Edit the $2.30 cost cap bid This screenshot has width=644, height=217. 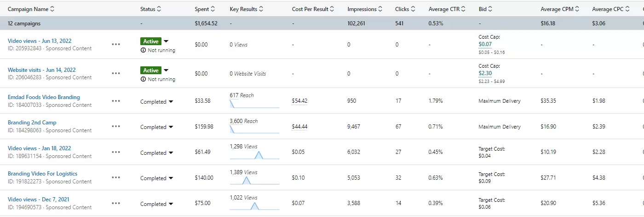pos(485,73)
